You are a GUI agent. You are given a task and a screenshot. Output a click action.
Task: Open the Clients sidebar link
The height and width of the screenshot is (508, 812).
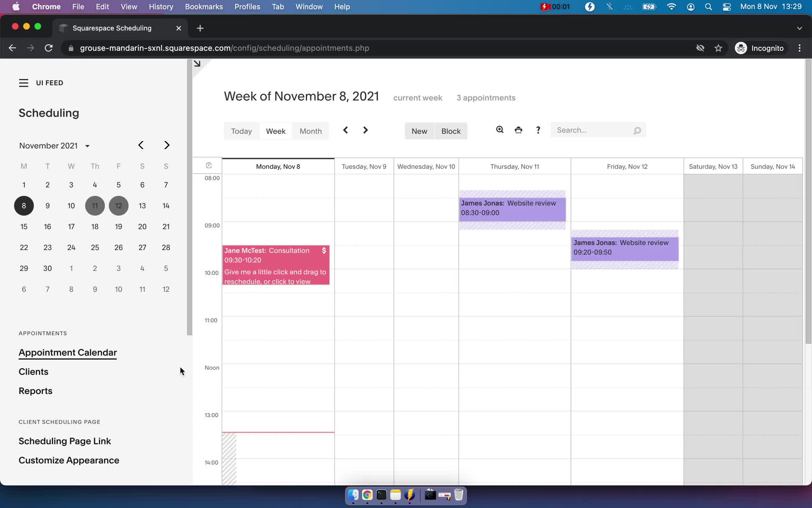(33, 372)
